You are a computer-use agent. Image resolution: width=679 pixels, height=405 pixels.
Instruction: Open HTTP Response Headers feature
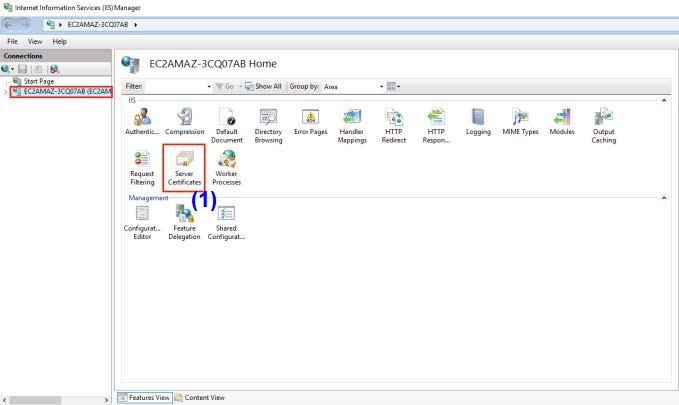[x=436, y=126]
